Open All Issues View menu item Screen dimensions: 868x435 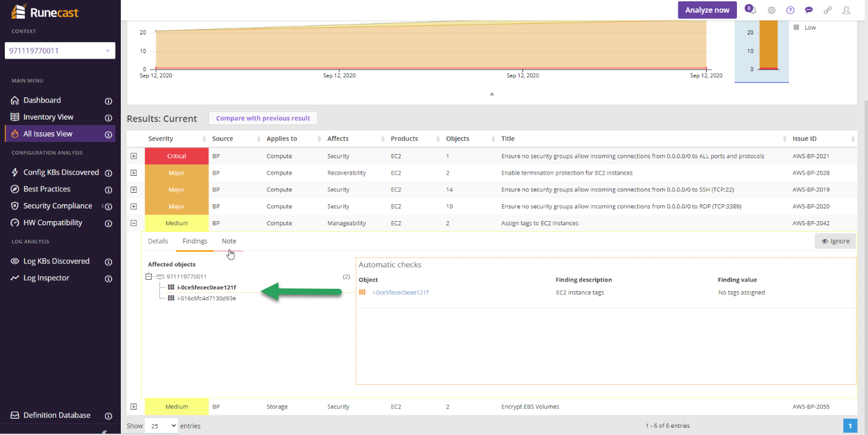(48, 134)
